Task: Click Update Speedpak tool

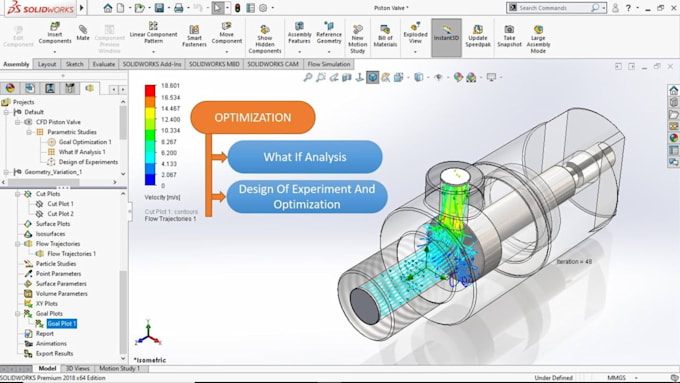Action: click(478, 36)
